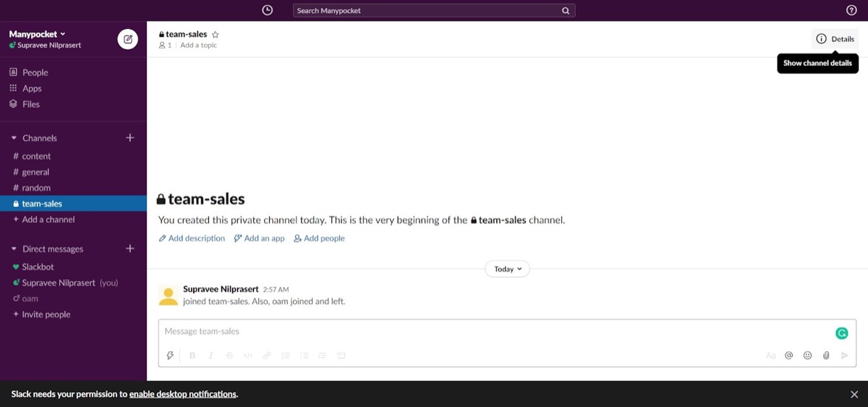868x407 pixels.
Task: Apply code block formatting
Action: (341, 356)
